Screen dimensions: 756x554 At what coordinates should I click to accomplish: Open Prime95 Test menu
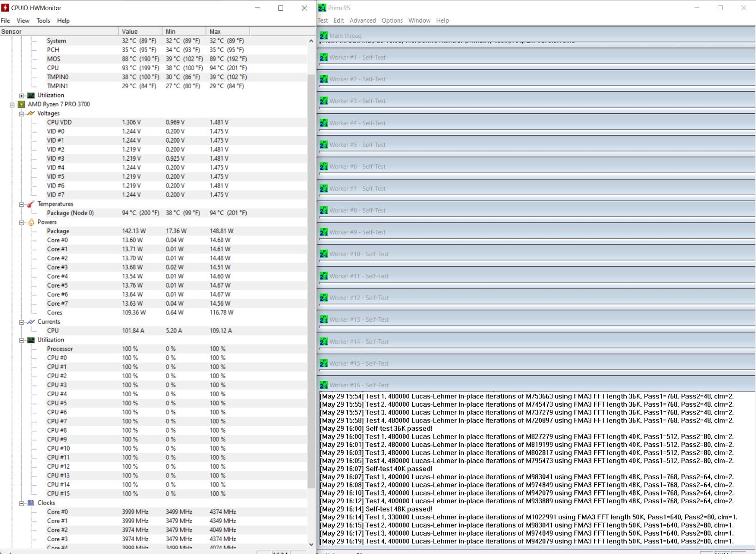point(322,21)
